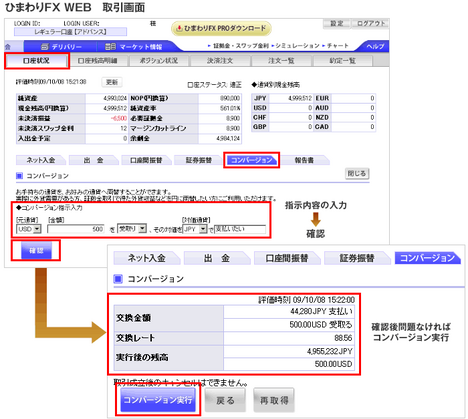
Task: Select the 決済注文 tab
Action: tap(220, 61)
